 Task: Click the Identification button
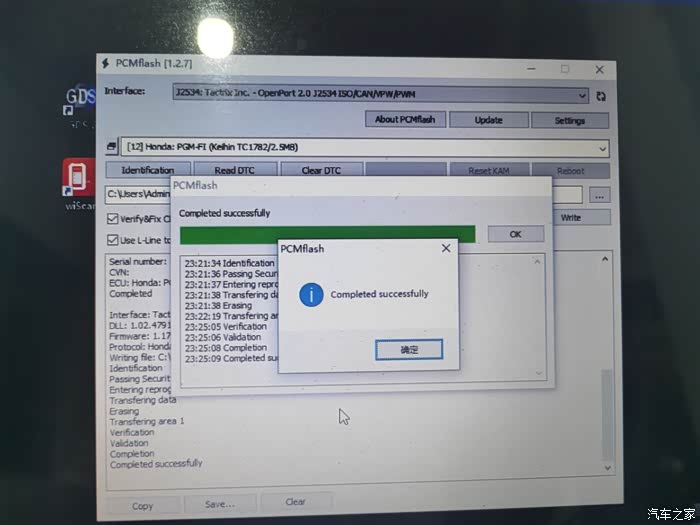[x=148, y=170]
